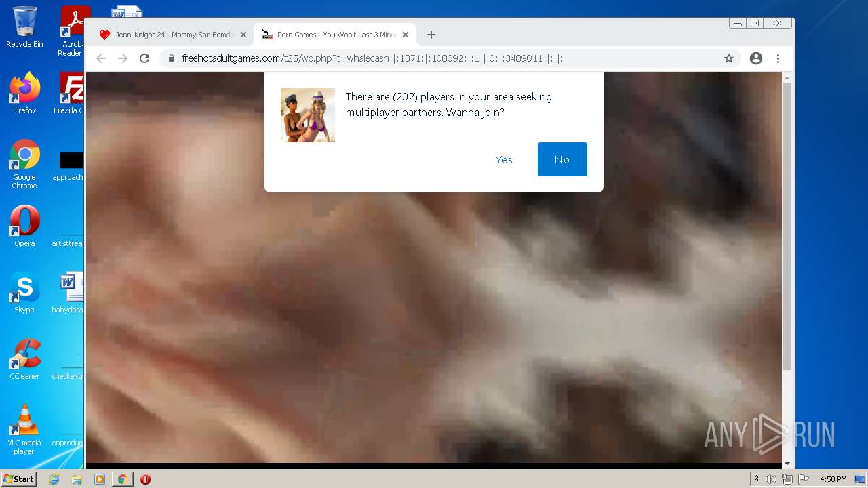Close the Porn Games tab
The image size is (868, 488).
406,35
